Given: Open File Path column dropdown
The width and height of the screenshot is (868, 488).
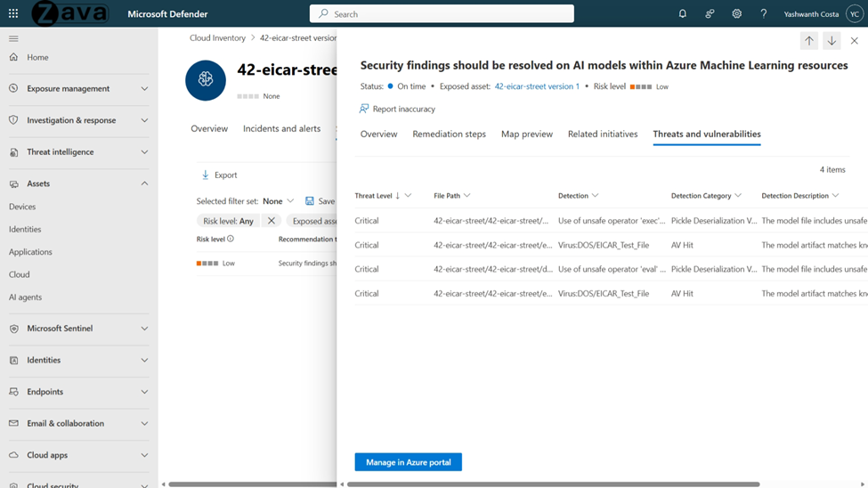Looking at the screenshot, I should (467, 196).
